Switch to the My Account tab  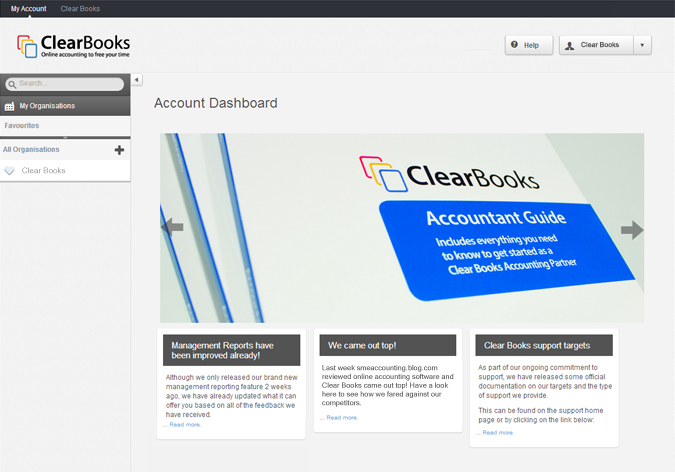coord(28,9)
